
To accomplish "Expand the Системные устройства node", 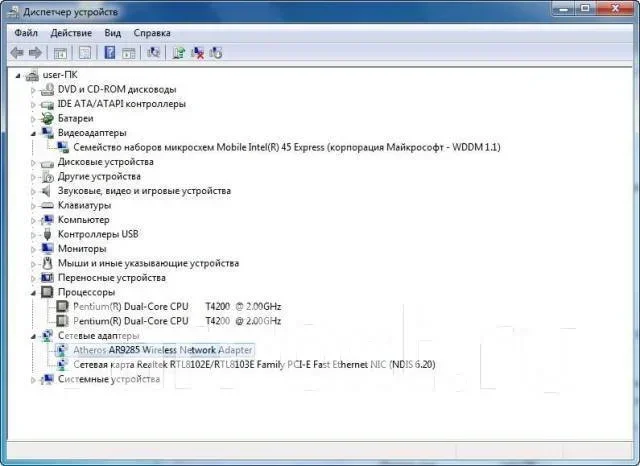I will coord(33,380).
